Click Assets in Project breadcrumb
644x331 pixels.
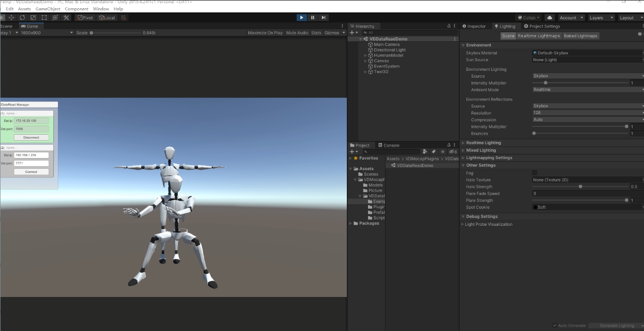393,159
